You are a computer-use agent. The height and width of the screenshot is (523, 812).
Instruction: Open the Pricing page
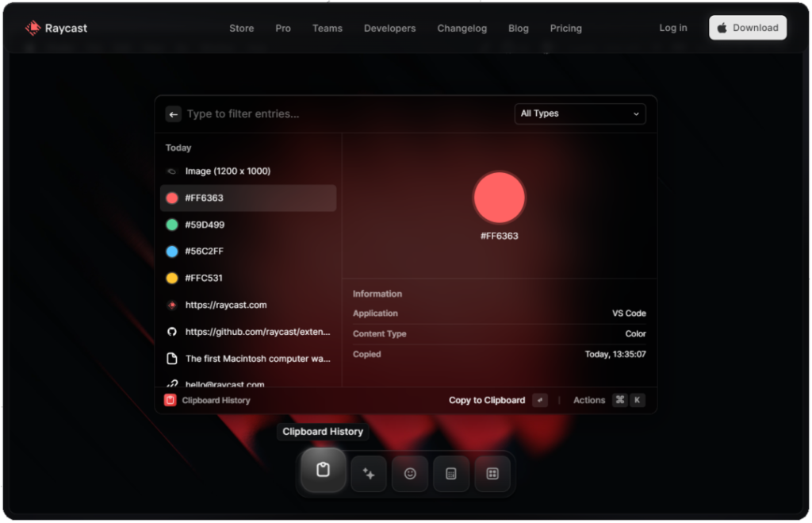[565, 29]
